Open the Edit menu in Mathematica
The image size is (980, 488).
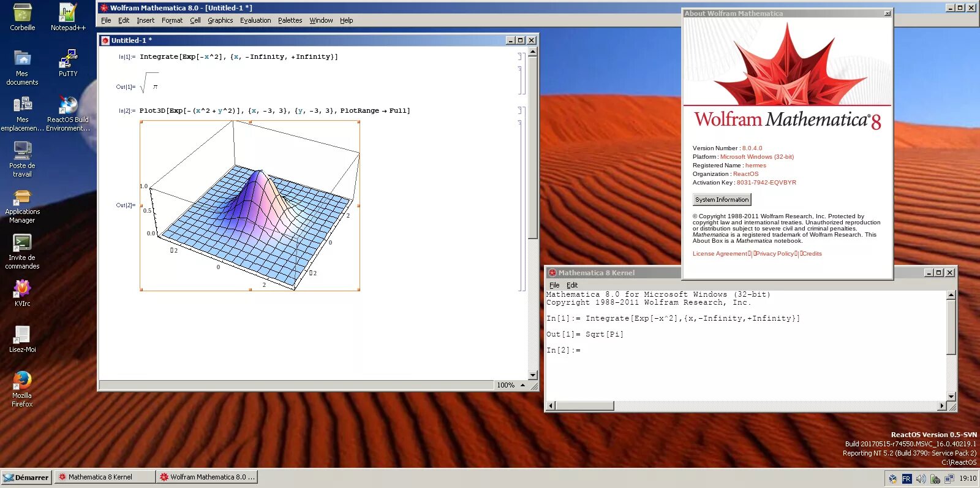124,20
